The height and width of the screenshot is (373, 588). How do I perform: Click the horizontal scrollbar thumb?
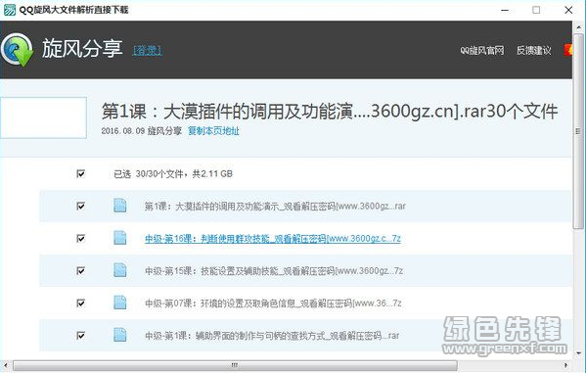click(x=235, y=365)
